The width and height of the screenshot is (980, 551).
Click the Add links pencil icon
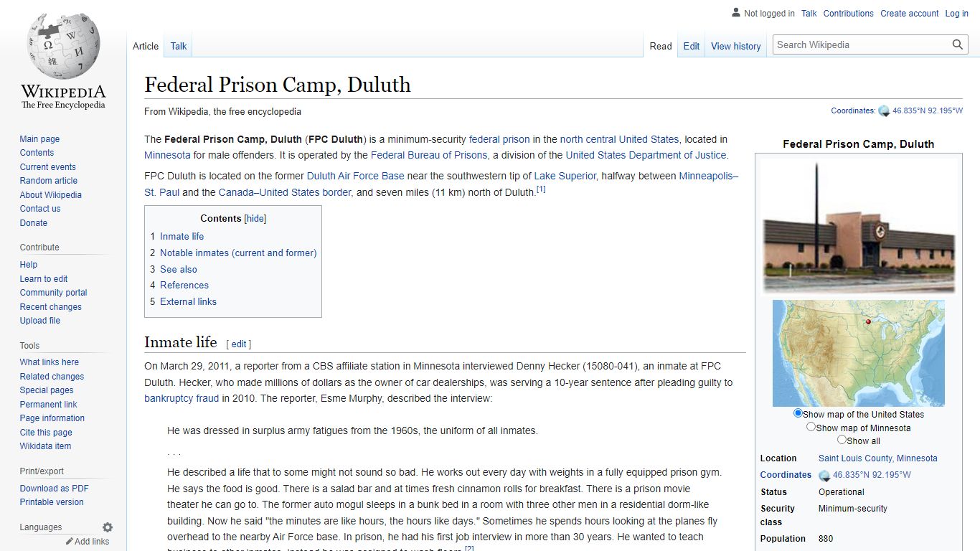click(x=70, y=542)
